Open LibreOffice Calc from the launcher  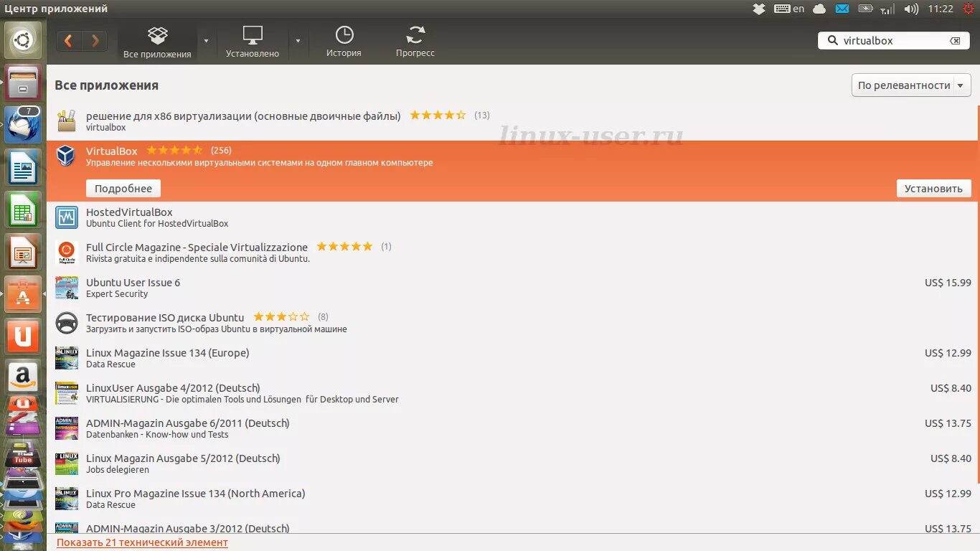coord(23,209)
